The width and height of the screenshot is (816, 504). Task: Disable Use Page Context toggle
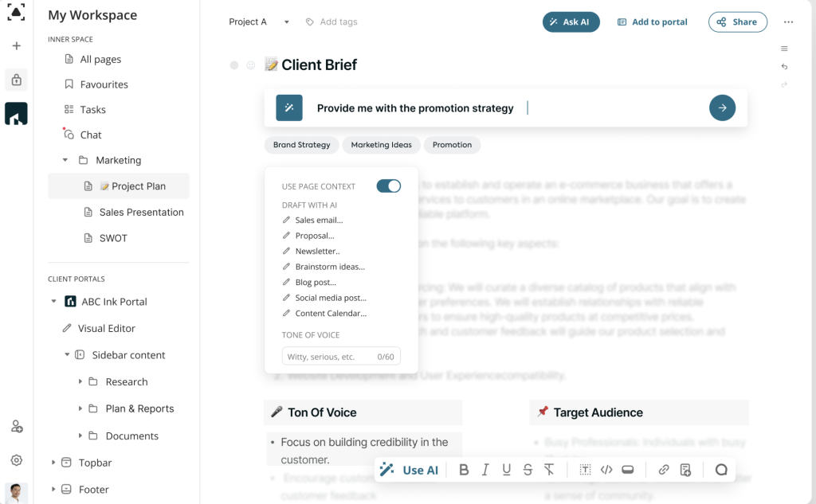[x=389, y=186]
